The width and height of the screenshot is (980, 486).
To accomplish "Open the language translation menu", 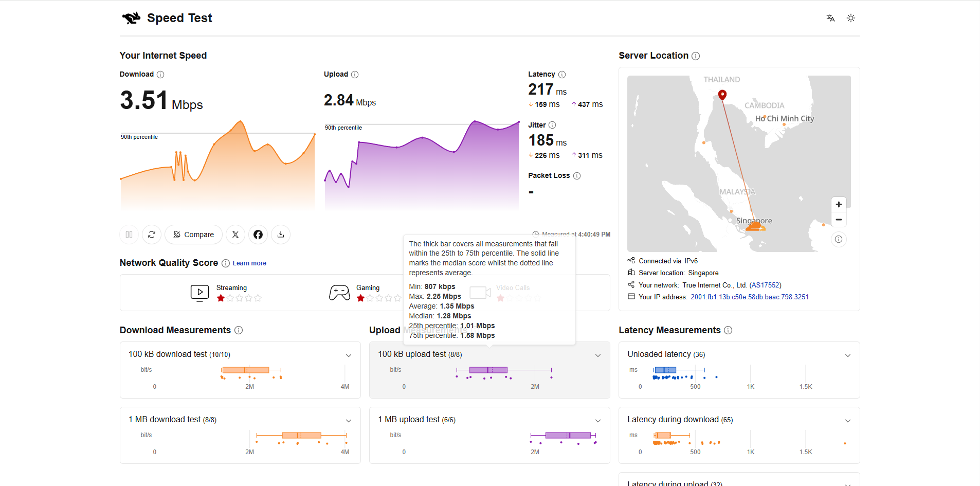I will (x=830, y=18).
